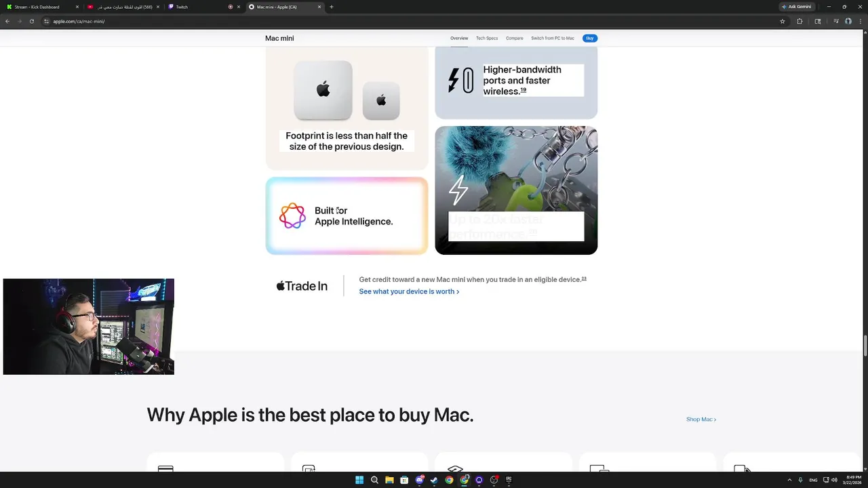
Task: Open Microsoft Store from the taskbar
Action: (404, 480)
